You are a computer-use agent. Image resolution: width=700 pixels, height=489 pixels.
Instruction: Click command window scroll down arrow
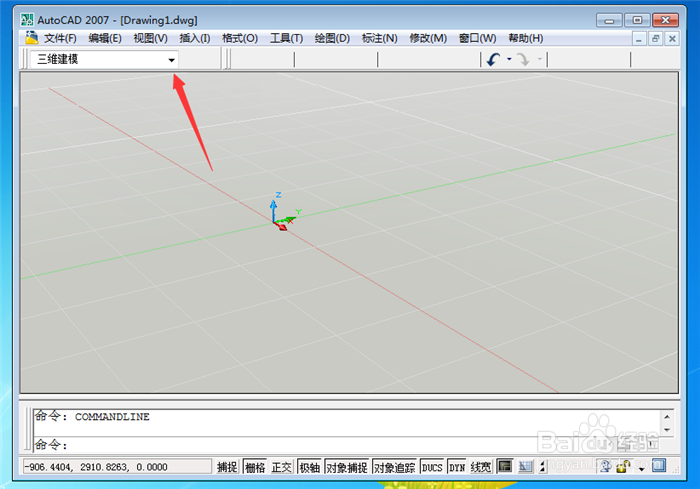point(667,430)
